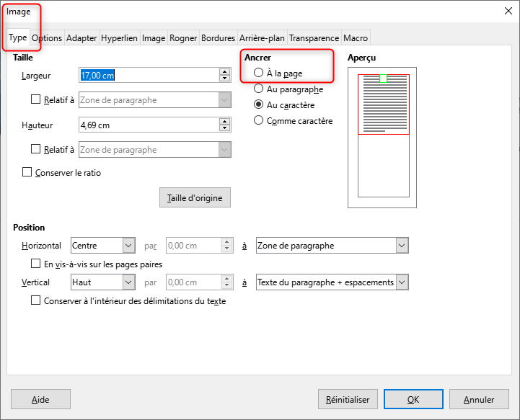Choose 'Au paragraphe' anchor radio button
The image size is (520, 420).
(x=259, y=89)
